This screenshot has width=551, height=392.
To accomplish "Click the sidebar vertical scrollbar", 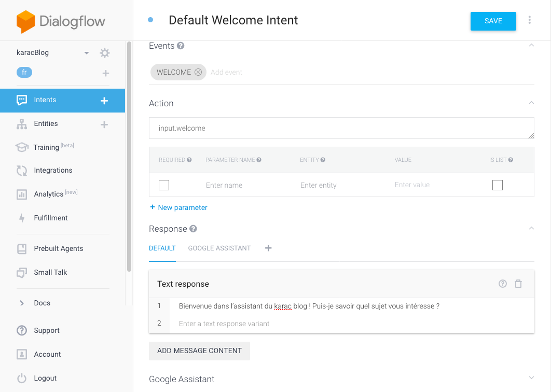I will [x=129, y=157].
